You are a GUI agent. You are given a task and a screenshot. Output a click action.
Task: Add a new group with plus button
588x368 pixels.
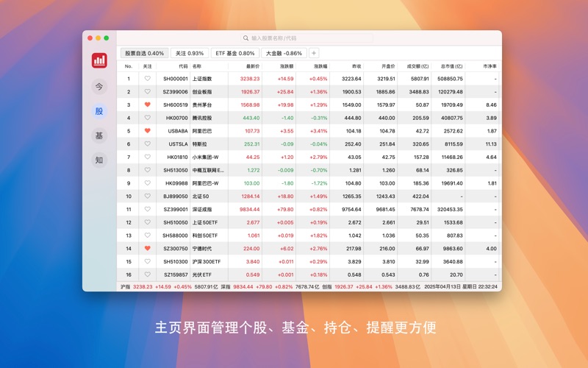click(314, 53)
